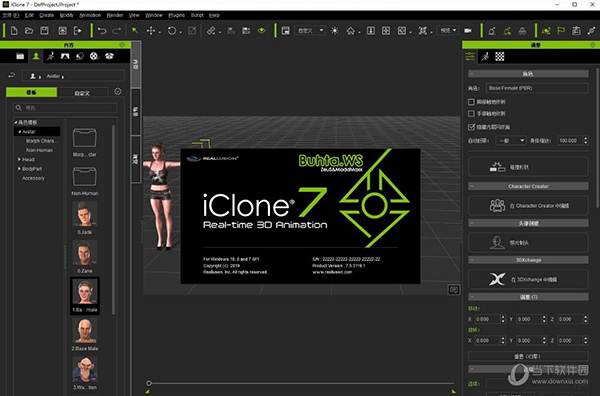Viewport: 600px width, 396px height.
Task: Open the dropdown left of the 100.000 field
Action: [511, 140]
